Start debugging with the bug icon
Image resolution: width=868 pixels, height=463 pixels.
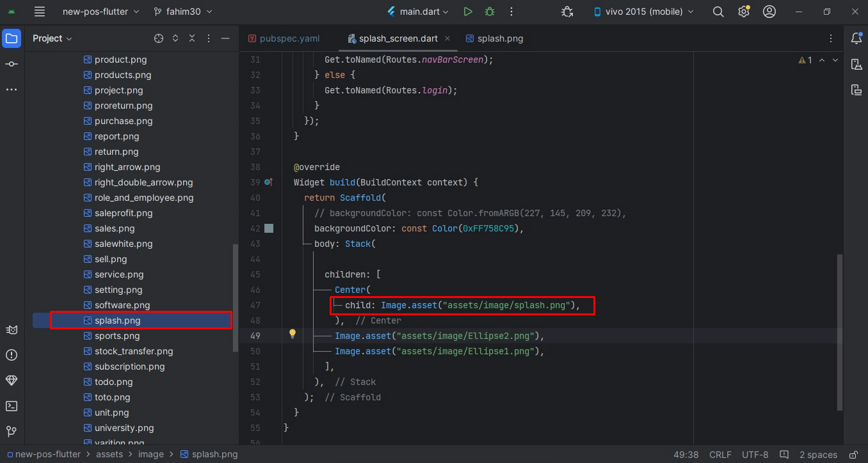(x=490, y=12)
